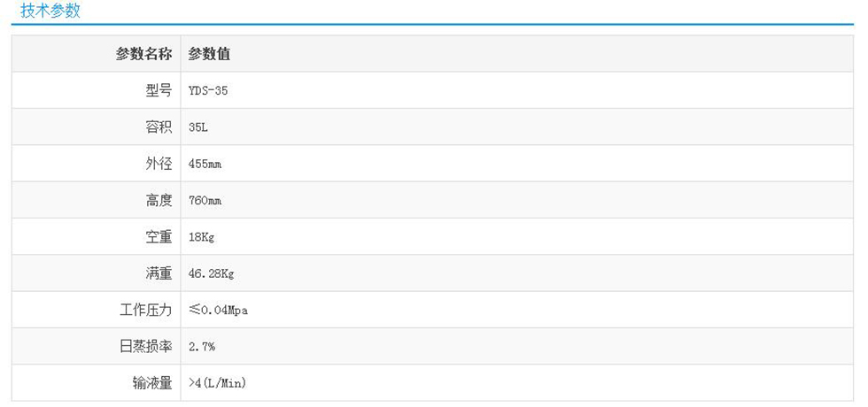Screen dimensions: 868x407
Task: Select the 满重 row label
Action: (x=159, y=274)
